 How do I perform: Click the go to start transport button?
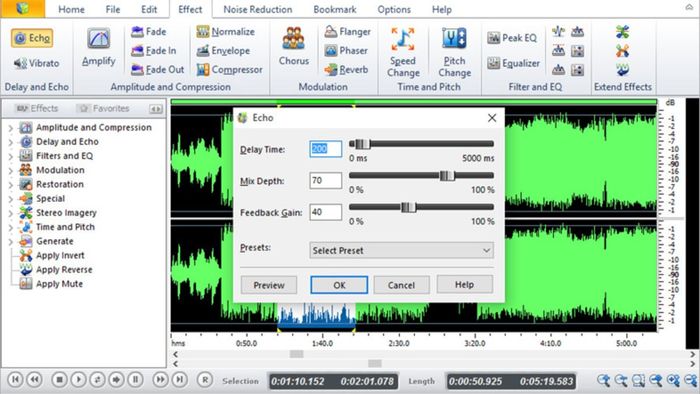pyautogui.click(x=15, y=380)
